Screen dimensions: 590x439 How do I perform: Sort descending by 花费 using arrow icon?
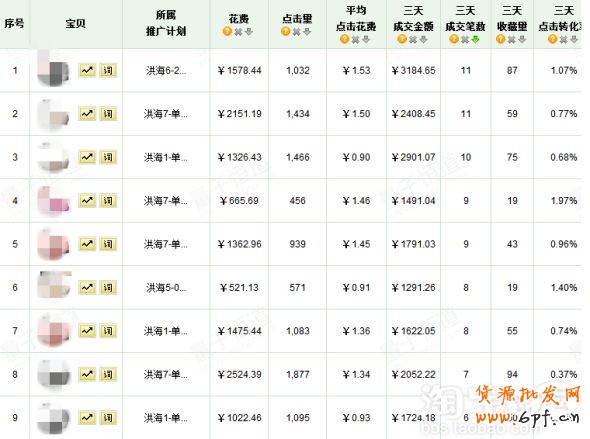pyautogui.click(x=249, y=32)
